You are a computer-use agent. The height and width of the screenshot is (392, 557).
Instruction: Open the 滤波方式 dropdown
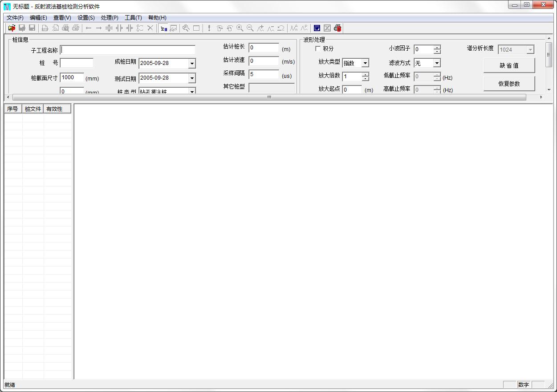coord(437,63)
